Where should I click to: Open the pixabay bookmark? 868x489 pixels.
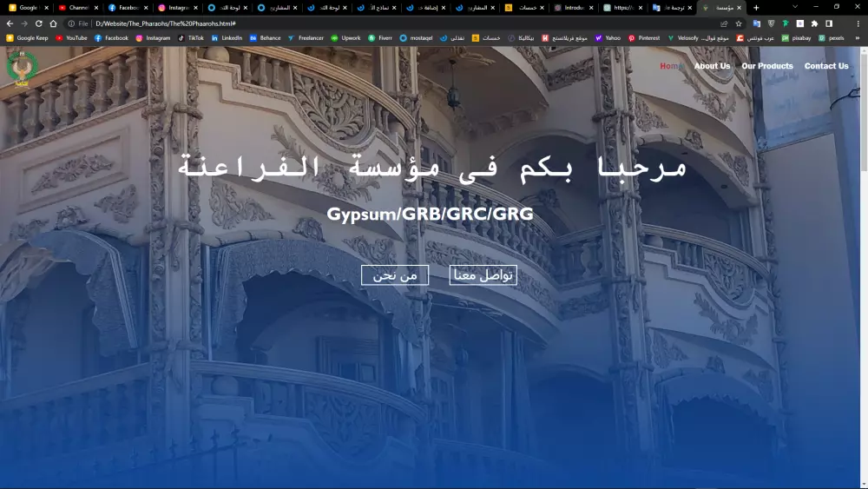(x=796, y=38)
